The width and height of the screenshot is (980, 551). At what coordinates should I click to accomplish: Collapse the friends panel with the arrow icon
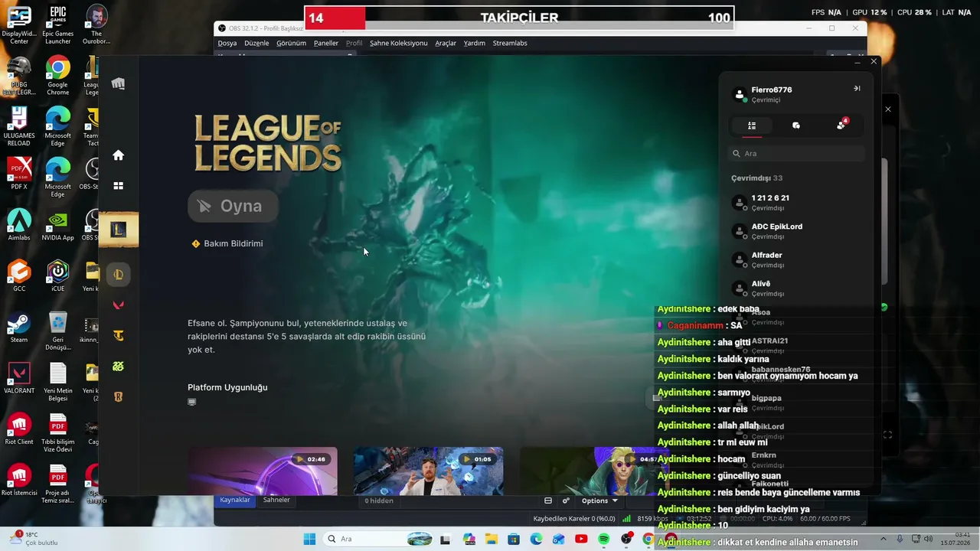[857, 89]
